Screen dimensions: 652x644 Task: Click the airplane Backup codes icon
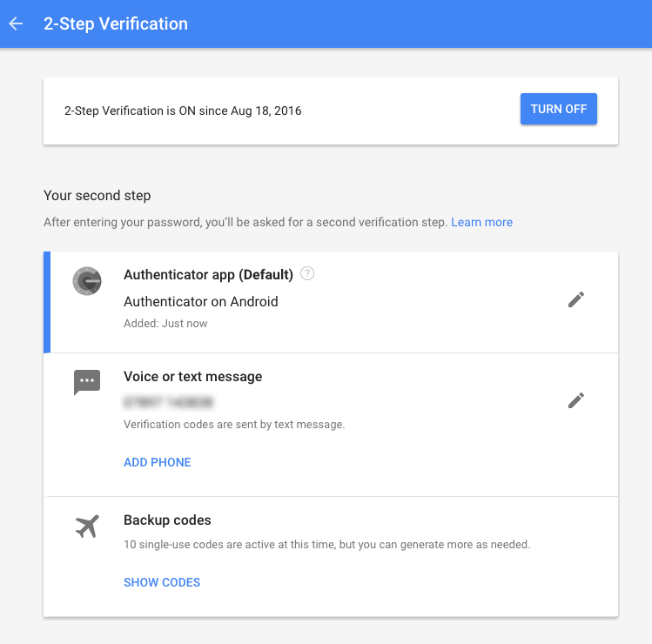87,526
